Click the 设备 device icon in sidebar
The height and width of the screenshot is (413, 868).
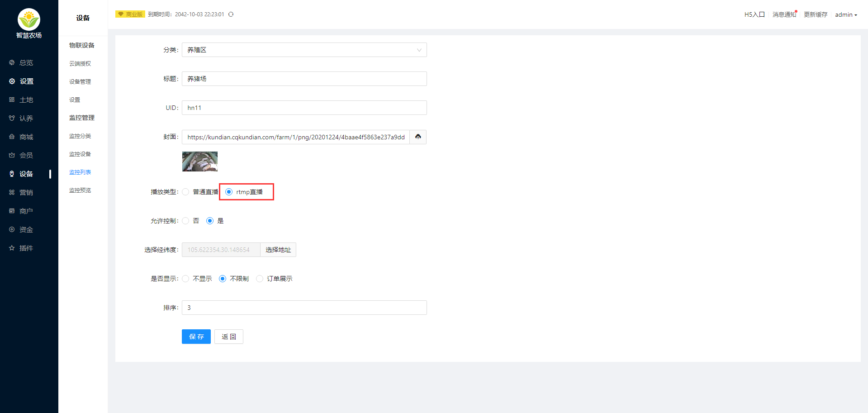pyautogui.click(x=12, y=174)
